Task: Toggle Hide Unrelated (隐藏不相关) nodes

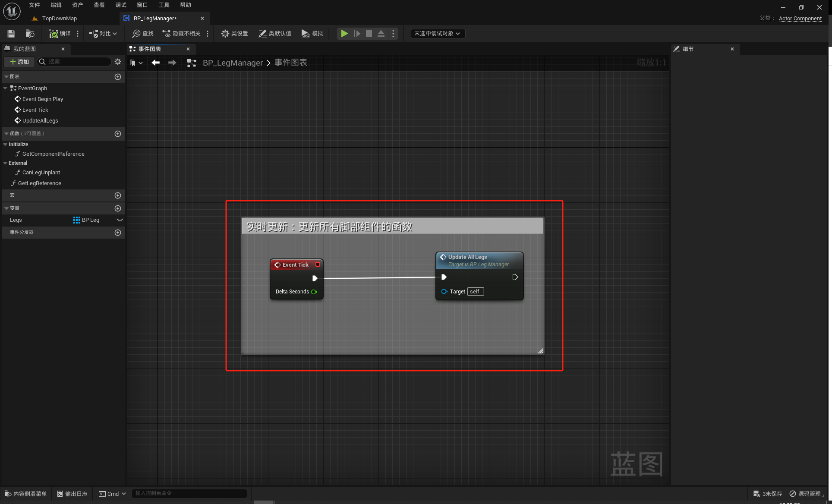Action: (181, 33)
